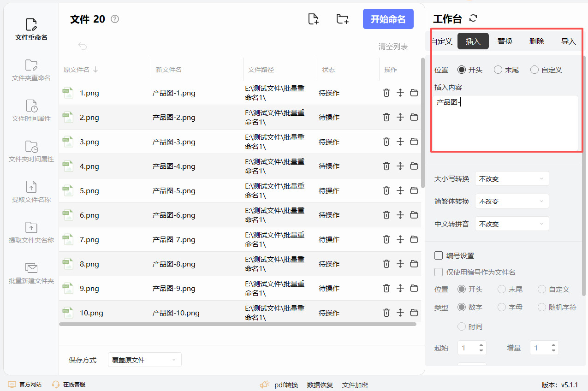Expand the 简繁体转换 dropdown

click(512, 201)
